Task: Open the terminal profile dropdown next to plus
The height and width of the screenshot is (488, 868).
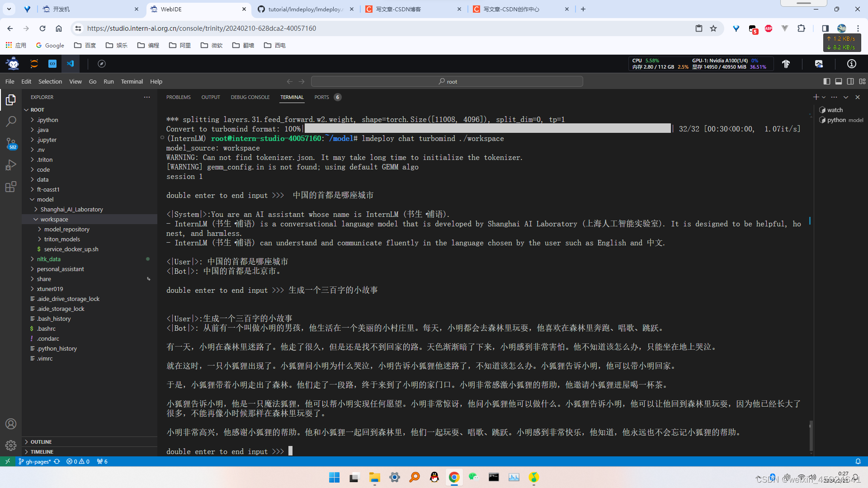Action: 823,97
